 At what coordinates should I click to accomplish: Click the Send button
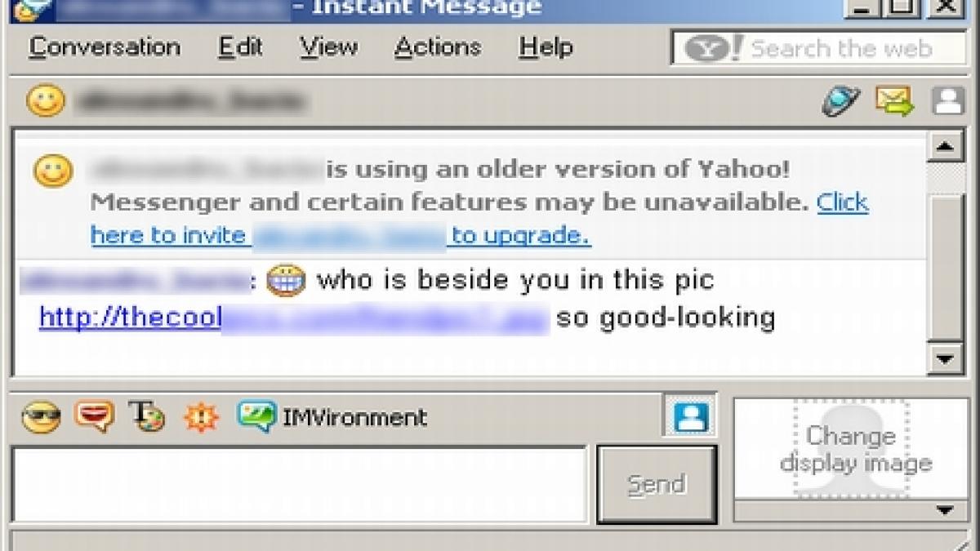(x=657, y=484)
